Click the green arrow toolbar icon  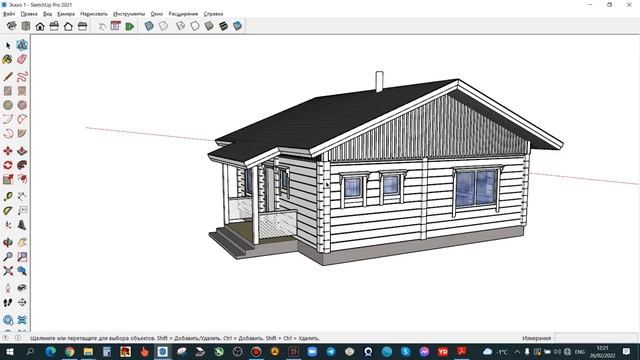tap(130, 27)
